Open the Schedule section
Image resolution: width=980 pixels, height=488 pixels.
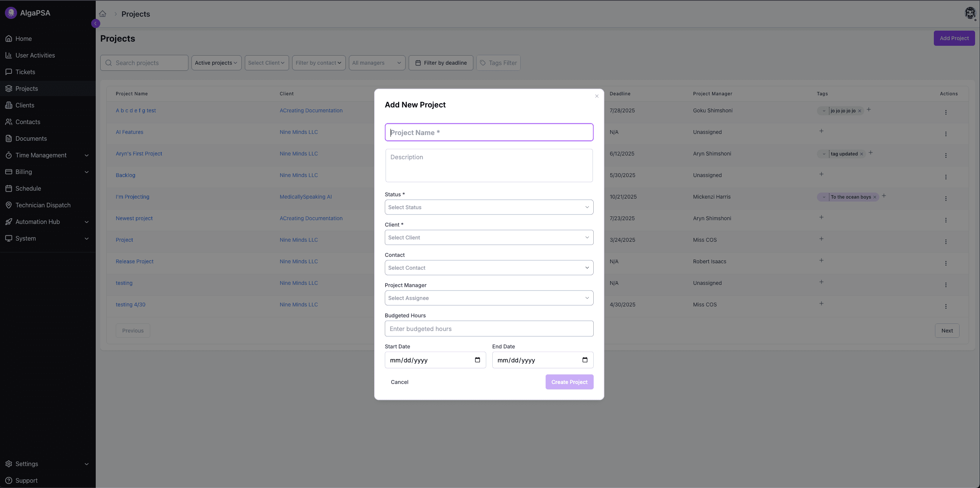(28, 188)
